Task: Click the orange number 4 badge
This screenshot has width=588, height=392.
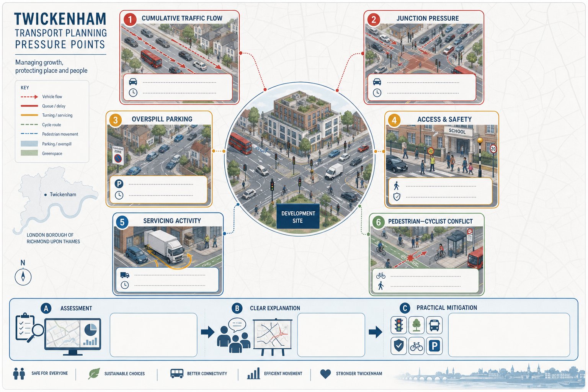Action: [x=394, y=120]
